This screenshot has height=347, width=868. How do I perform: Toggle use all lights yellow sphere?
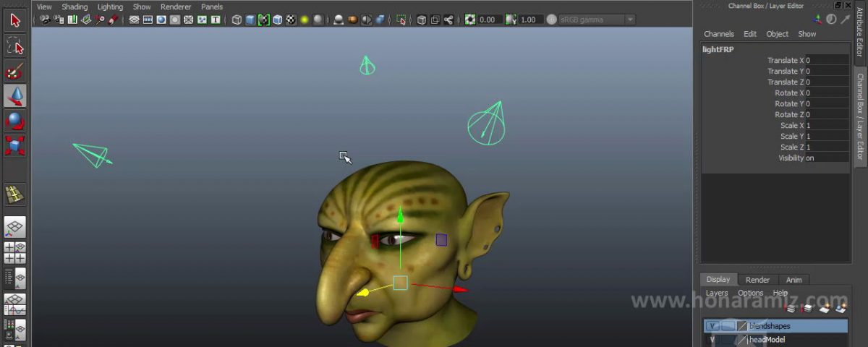(x=304, y=20)
